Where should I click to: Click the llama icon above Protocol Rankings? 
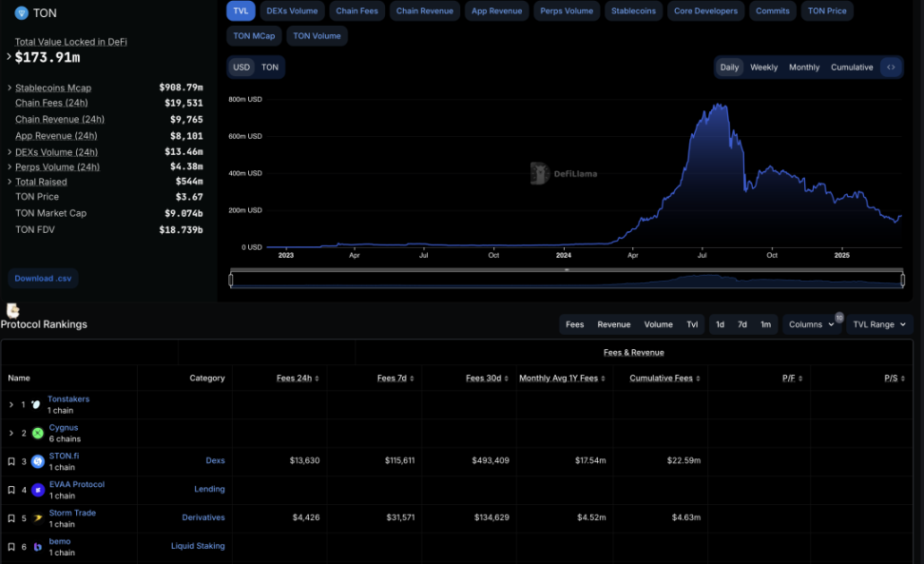click(13, 310)
